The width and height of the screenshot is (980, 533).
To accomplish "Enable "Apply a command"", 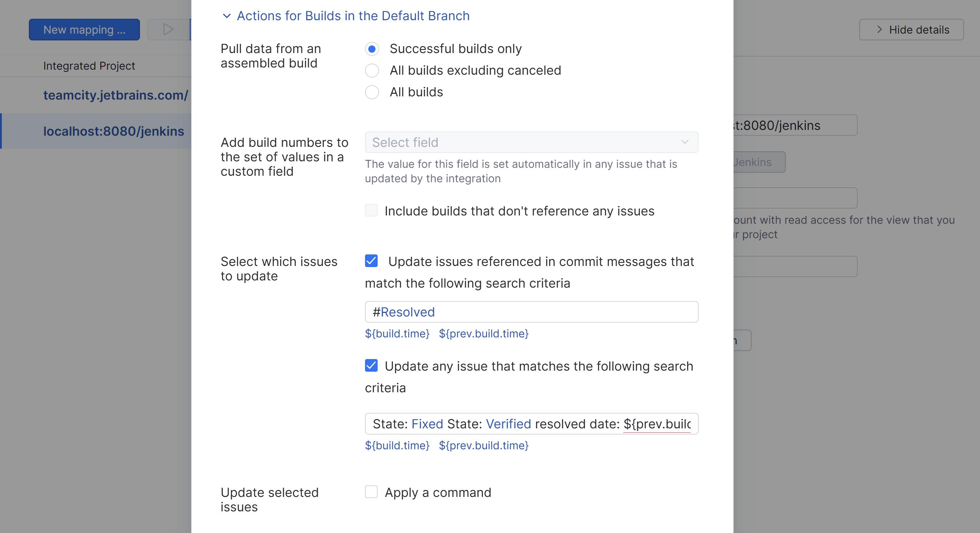I will 371,492.
